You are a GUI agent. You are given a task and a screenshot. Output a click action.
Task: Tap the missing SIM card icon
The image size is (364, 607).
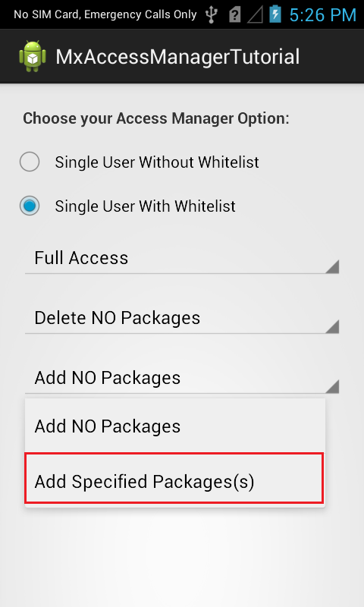pos(234,15)
